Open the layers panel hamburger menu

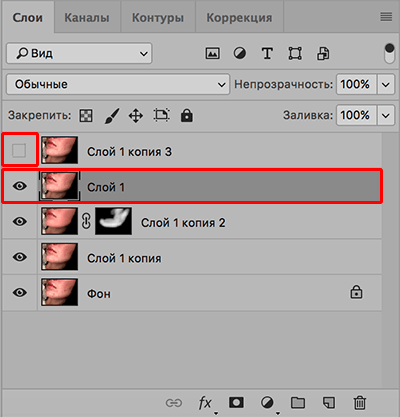[386, 17]
